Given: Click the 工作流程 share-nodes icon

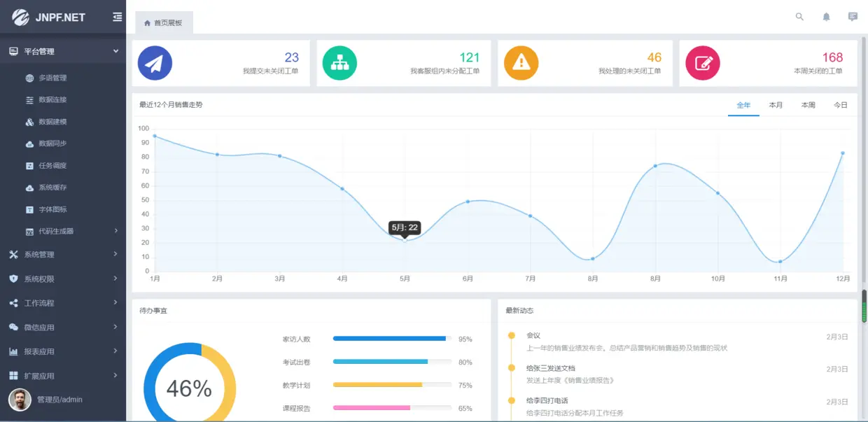Looking at the screenshot, I should coord(13,303).
